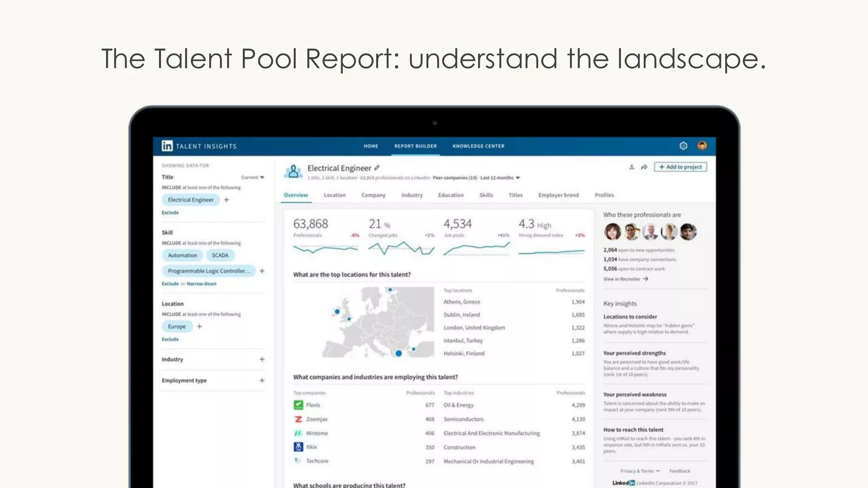Click the Flexis company logo
868x488 pixels.
tap(298, 405)
